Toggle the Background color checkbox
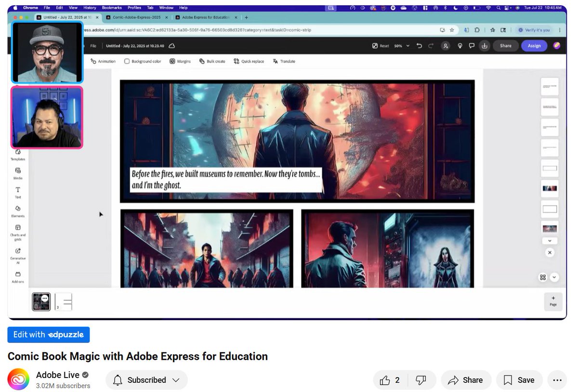This screenshot has width=578, height=392. click(x=127, y=61)
